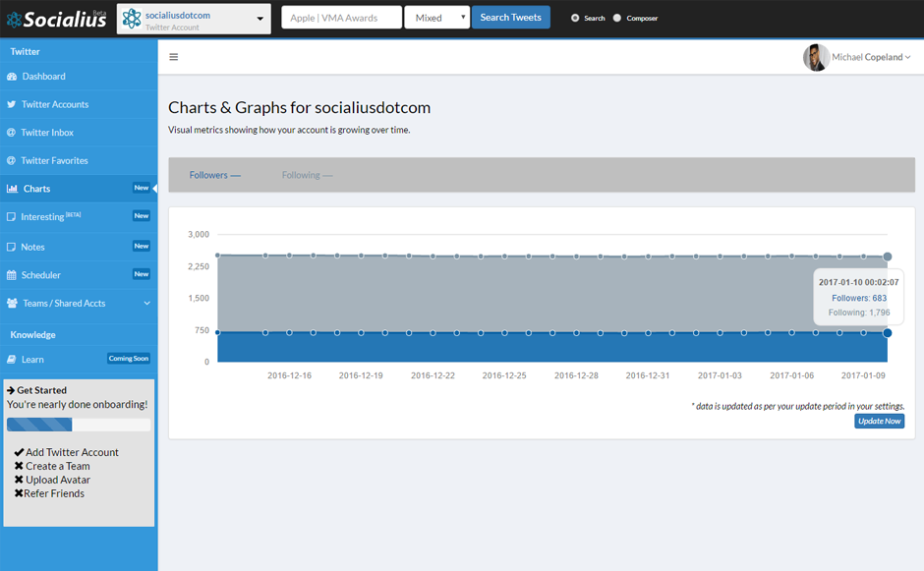This screenshot has height=571, width=924.
Task: Click the Coming Soon badge
Action: pos(129,359)
